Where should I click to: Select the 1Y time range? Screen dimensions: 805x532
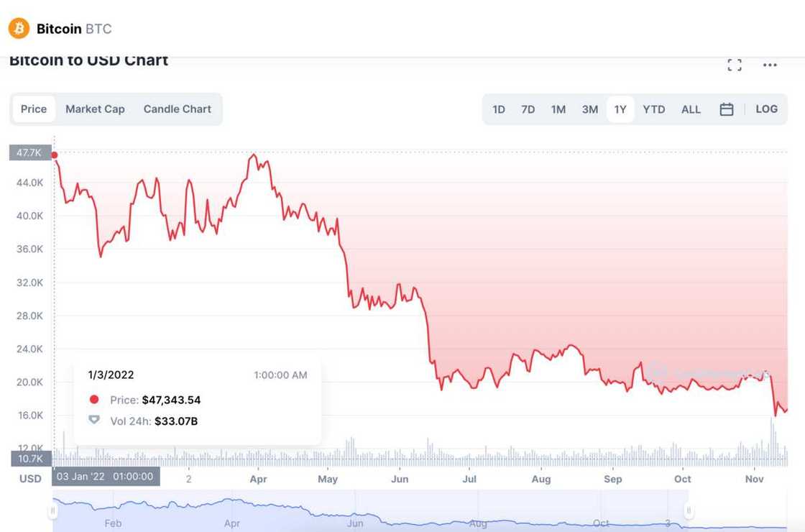point(620,109)
